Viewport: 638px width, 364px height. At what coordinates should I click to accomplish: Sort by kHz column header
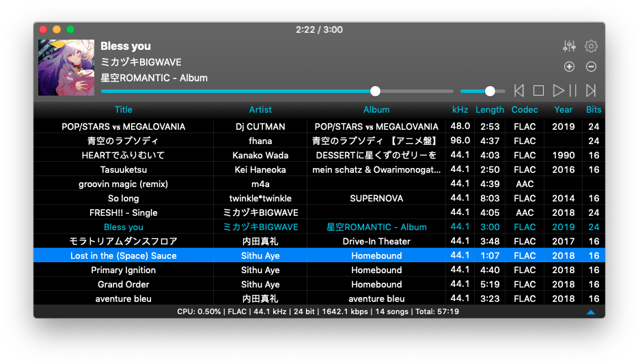460,110
